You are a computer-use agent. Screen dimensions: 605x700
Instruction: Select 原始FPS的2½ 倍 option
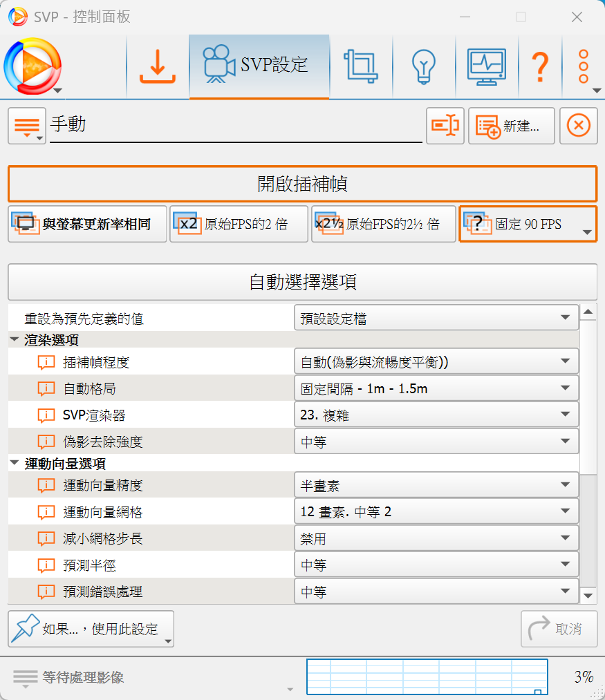tap(383, 224)
